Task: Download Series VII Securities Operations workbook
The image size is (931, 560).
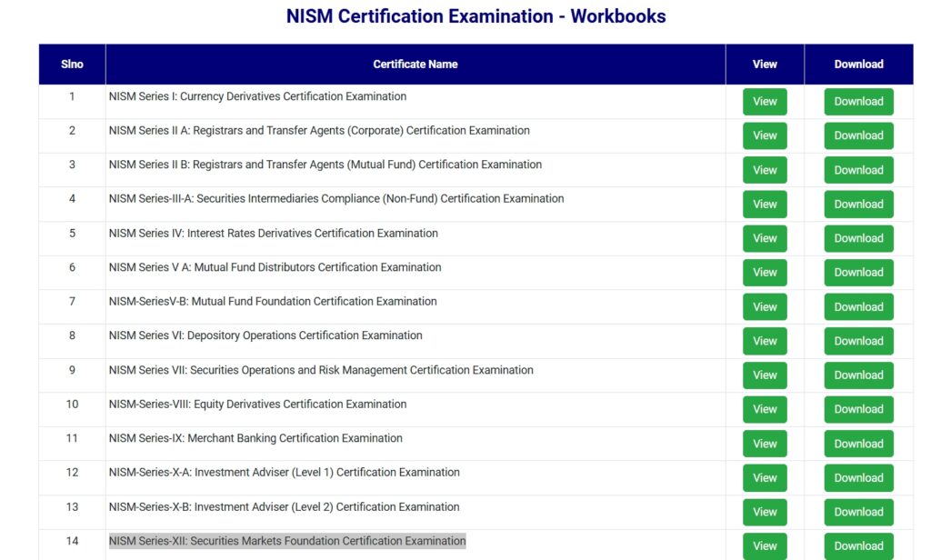Action: pos(858,375)
